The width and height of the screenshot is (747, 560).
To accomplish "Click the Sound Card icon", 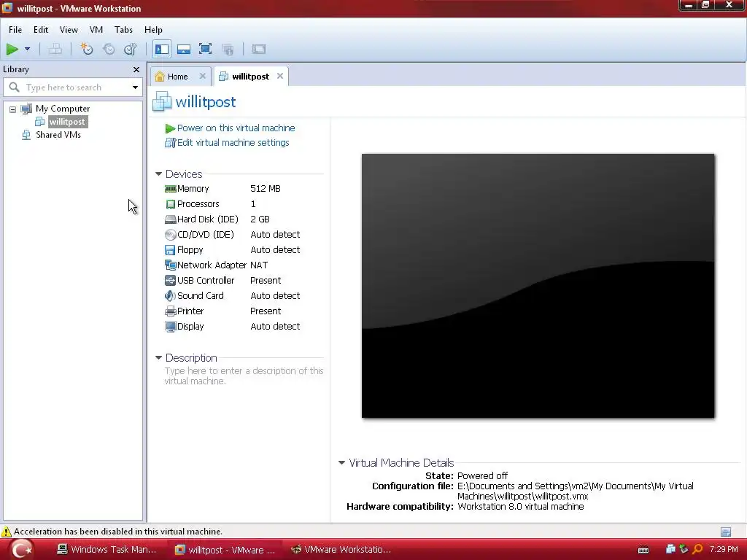I will tap(170, 296).
